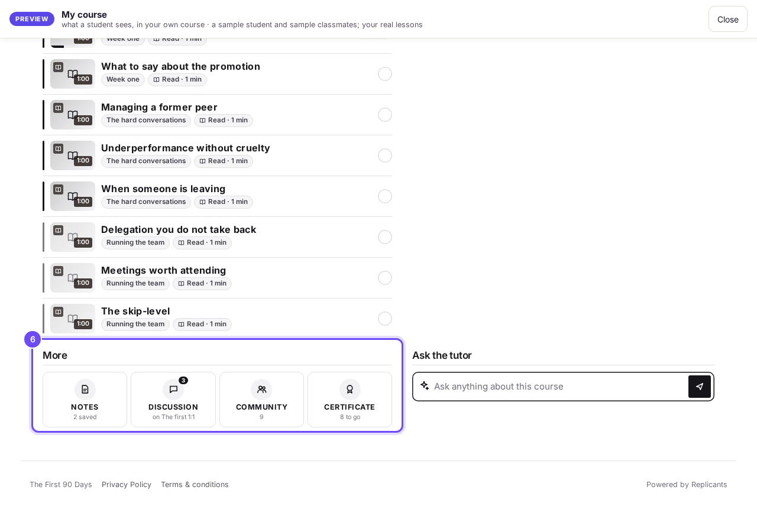This screenshot has width=757, height=532.
Task: Mark "The skip-level" lesson as complete
Action: coord(385,319)
